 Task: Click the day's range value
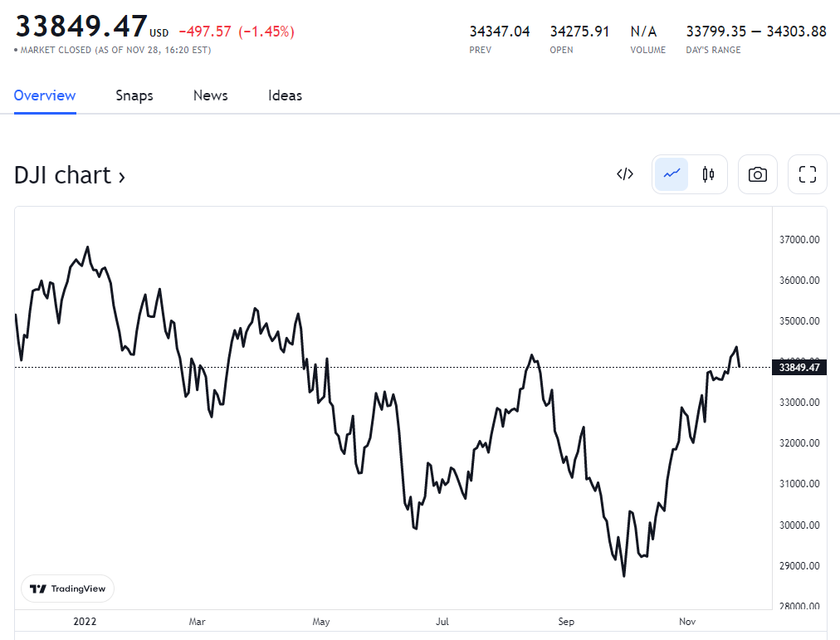(x=755, y=32)
